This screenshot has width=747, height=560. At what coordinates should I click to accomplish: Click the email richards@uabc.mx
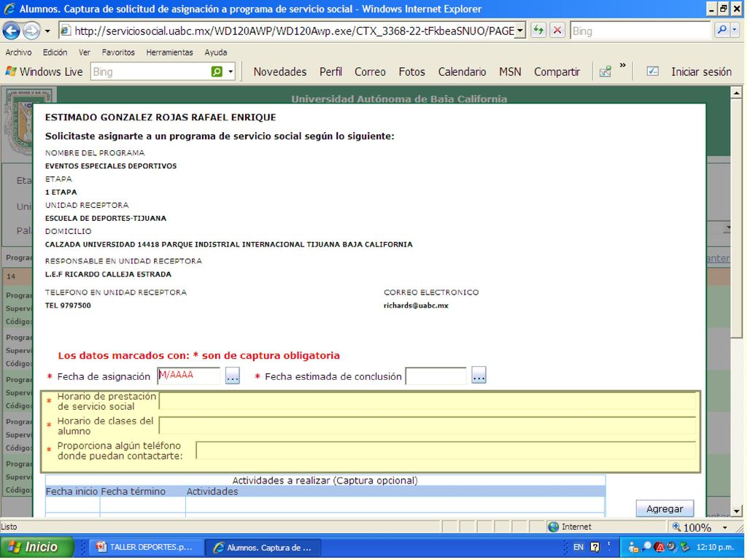pyautogui.click(x=416, y=306)
